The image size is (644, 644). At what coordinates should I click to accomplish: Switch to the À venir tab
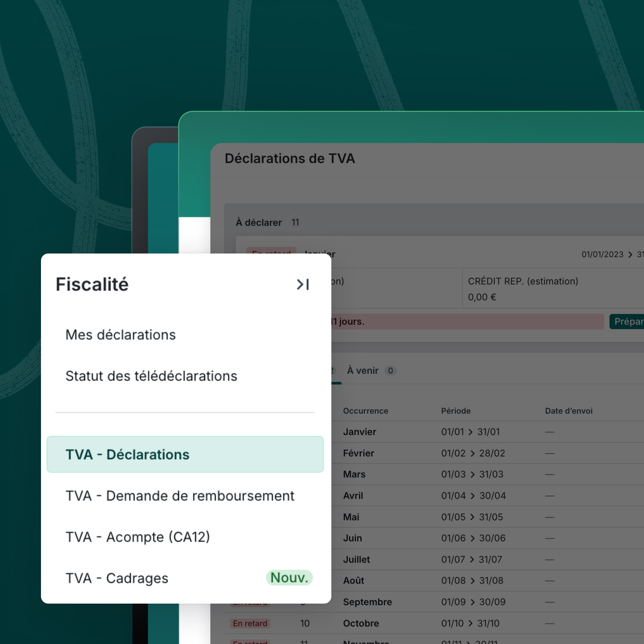[x=371, y=370]
